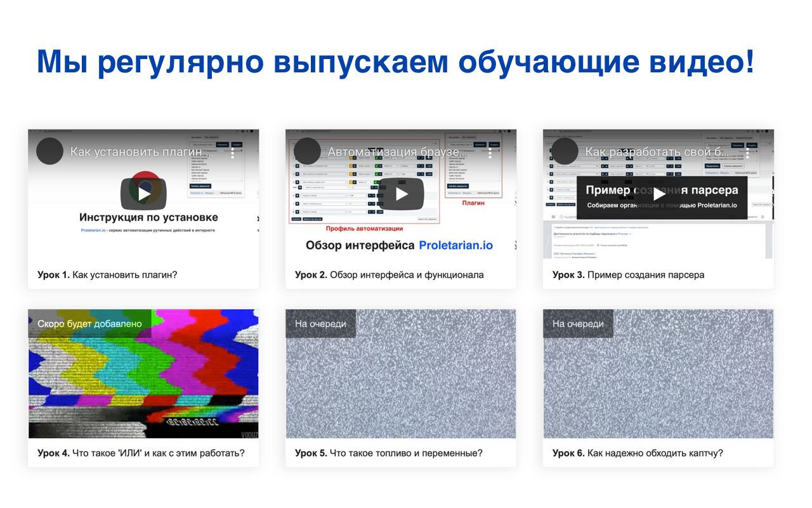
Task: Click 'Обзор интерфейса Proletarian.io' text in video
Action: click(x=399, y=245)
